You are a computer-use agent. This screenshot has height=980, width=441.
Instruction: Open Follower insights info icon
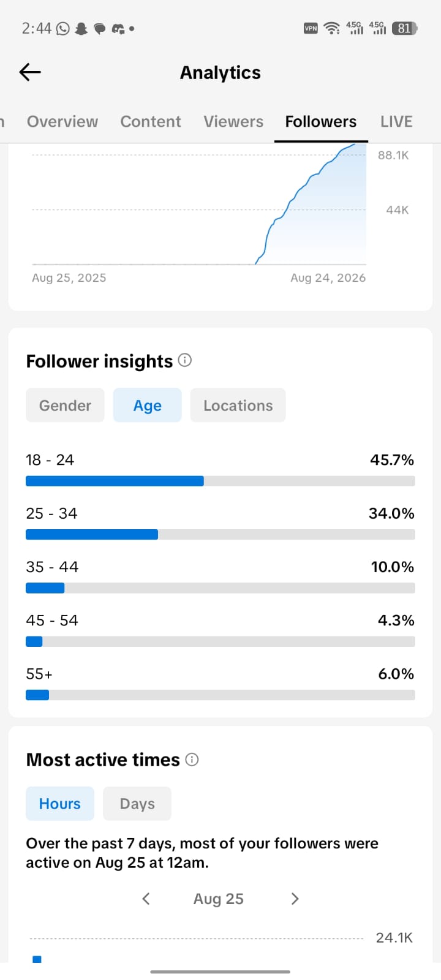pos(185,360)
